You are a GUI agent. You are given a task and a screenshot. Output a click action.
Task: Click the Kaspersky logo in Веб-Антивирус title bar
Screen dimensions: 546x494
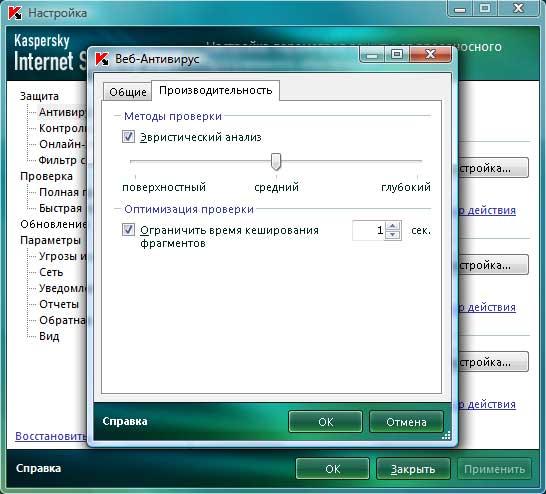tap(102, 59)
